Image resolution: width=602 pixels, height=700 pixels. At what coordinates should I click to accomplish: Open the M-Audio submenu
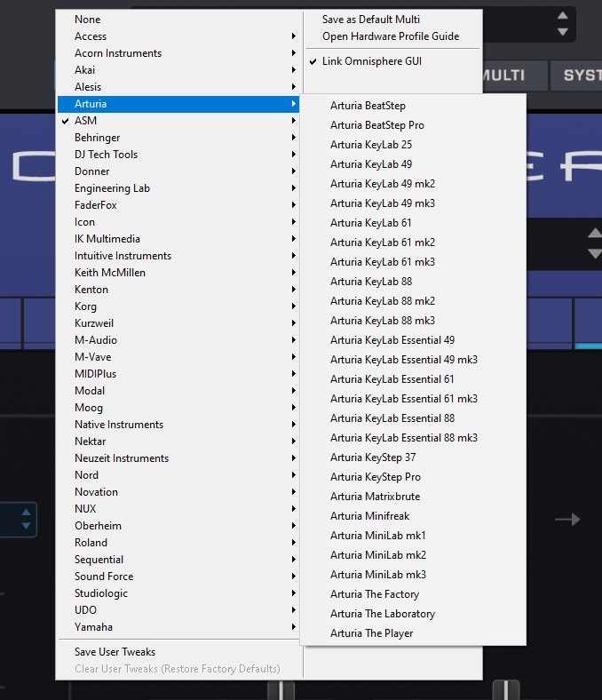(x=178, y=340)
